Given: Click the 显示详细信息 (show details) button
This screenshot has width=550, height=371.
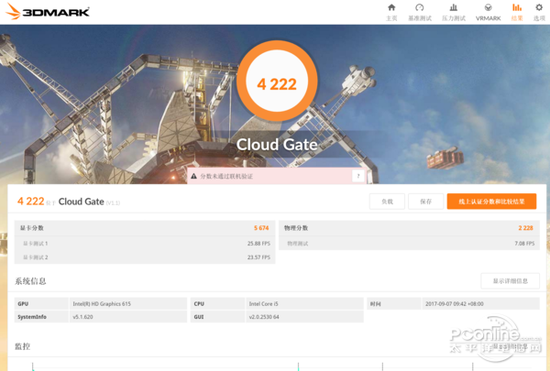Looking at the screenshot, I should coord(510,281).
